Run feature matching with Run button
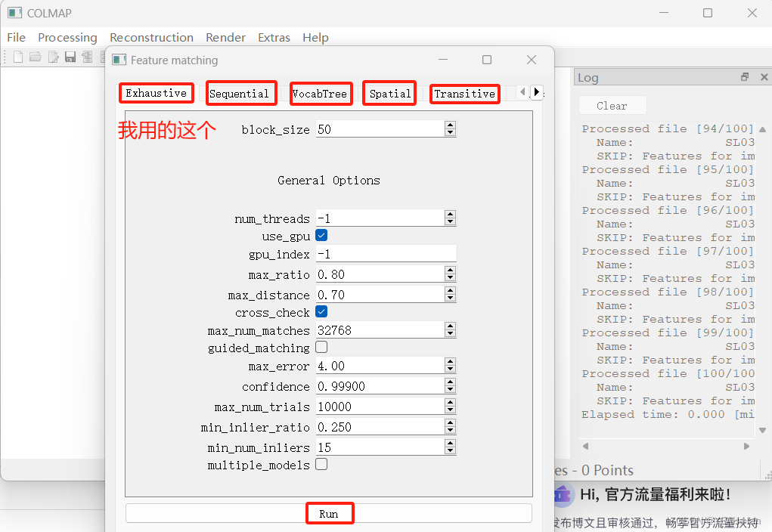This screenshot has width=772, height=532. point(329,513)
